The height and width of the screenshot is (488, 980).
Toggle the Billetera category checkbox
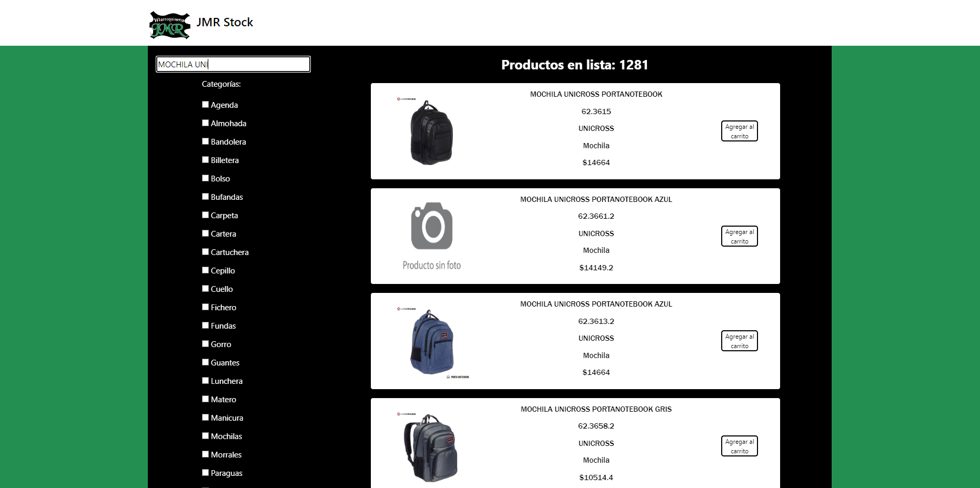[206, 160]
